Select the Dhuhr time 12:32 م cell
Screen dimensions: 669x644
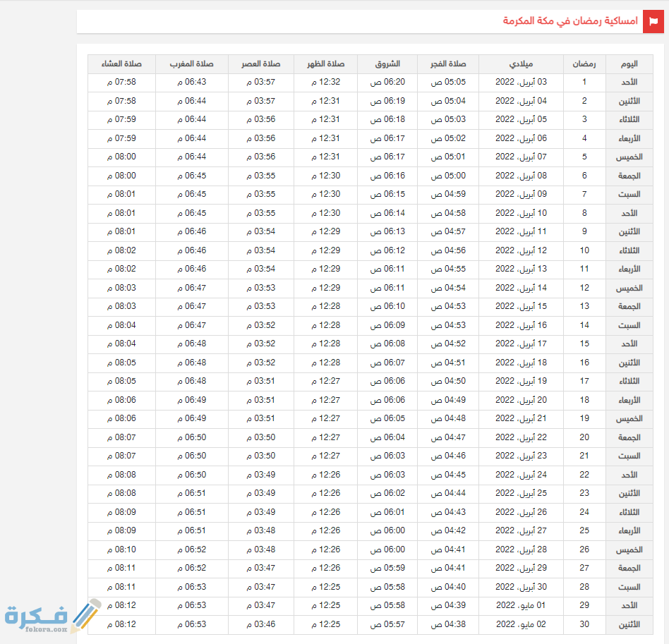coord(325,83)
